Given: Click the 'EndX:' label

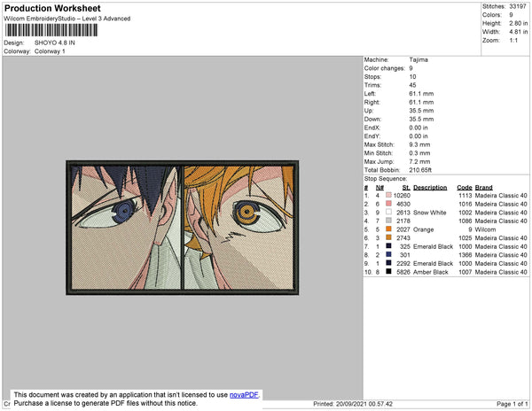Looking at the screenshot, I should (x=372, y=128).
